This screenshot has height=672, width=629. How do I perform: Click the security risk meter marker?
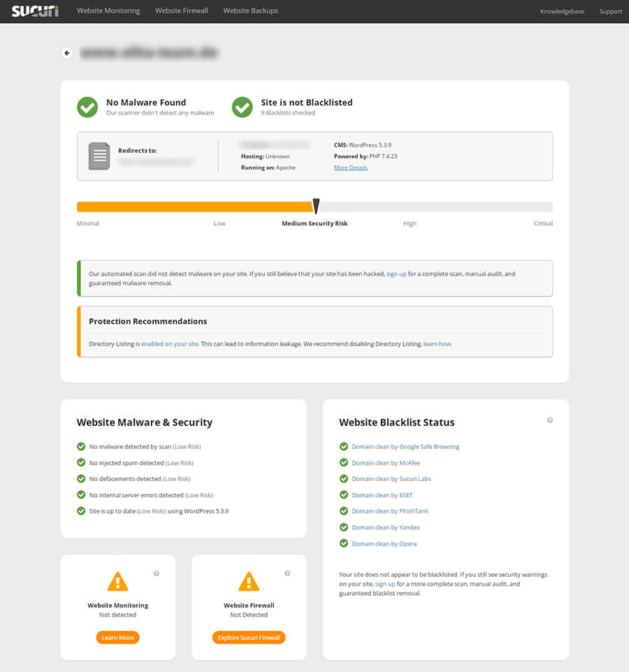tap(316, 206)
